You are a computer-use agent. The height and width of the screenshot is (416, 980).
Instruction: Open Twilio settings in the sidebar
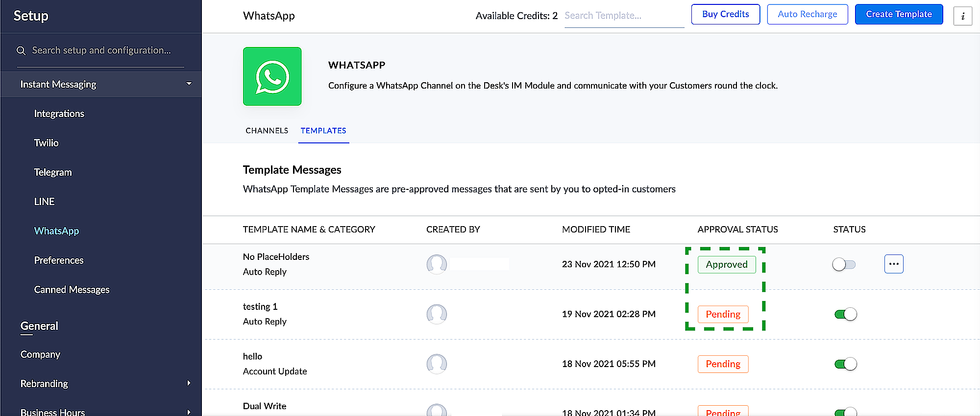46,143
